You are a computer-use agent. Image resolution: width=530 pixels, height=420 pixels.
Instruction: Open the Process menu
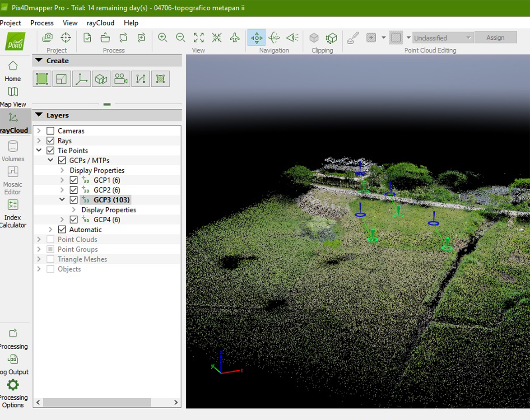[x=42, y=23]
